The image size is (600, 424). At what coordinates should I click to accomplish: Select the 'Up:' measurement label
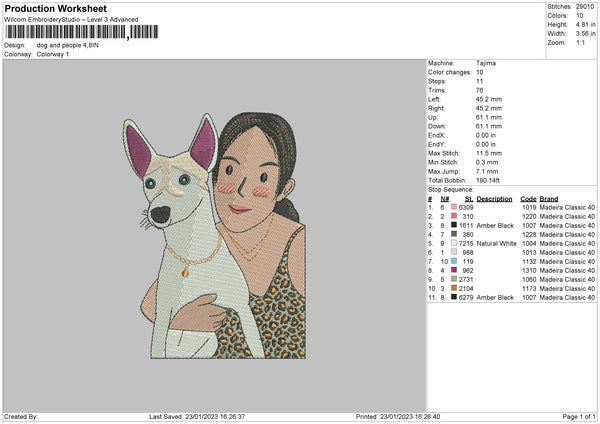pyautogui.click(x=432, y=117)
